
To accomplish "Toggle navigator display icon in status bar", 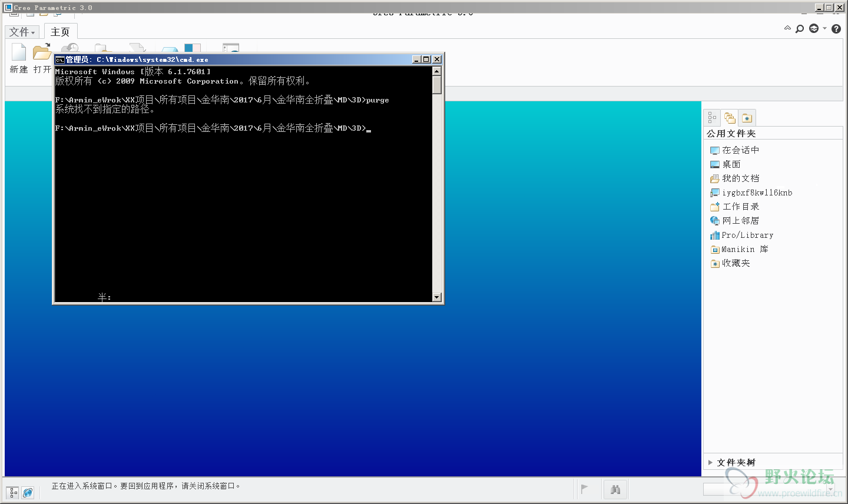I will tap(12, 492).
